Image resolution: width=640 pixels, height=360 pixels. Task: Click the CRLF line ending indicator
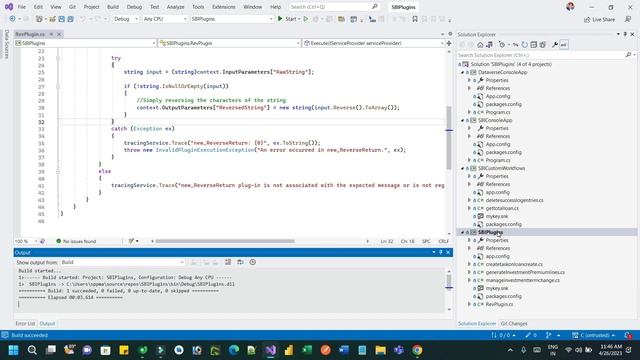tap(443, 241)
